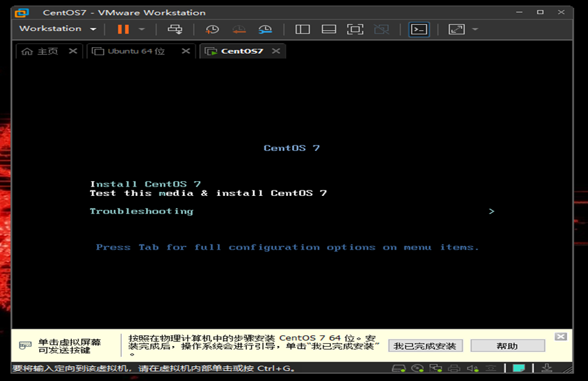Select Install CentOS 7 boot entry
This screenshot has width=588, height=381.
(145, 184)
